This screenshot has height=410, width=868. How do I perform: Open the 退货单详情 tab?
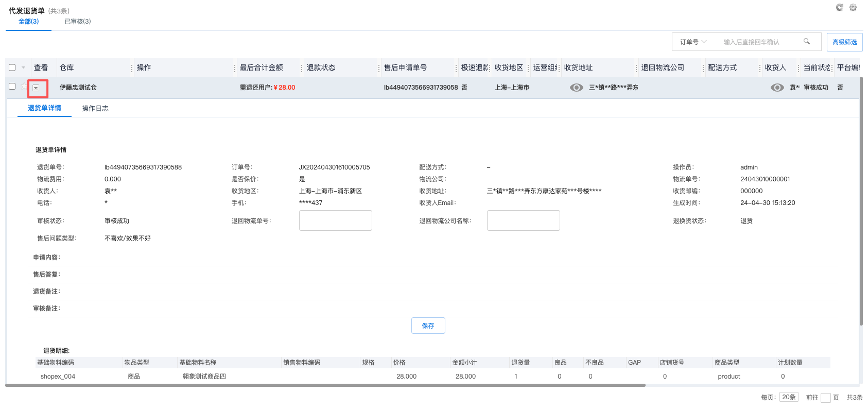click(44, 108)
